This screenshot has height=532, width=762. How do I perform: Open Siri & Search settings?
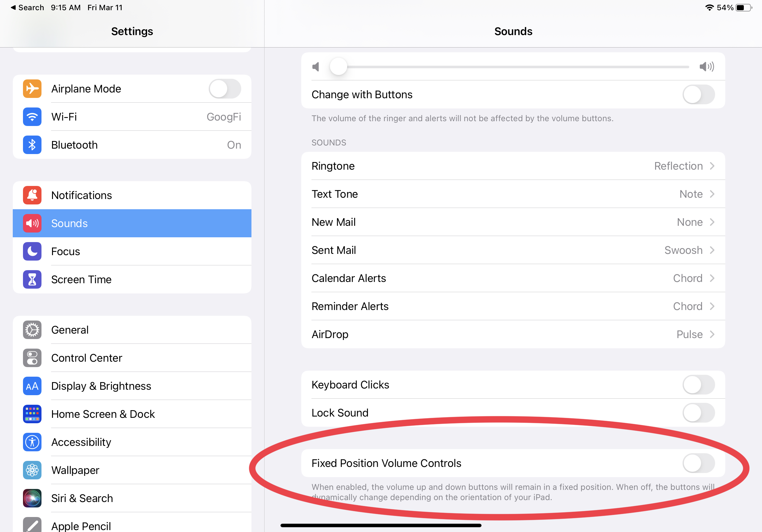(x=82, y=498)
